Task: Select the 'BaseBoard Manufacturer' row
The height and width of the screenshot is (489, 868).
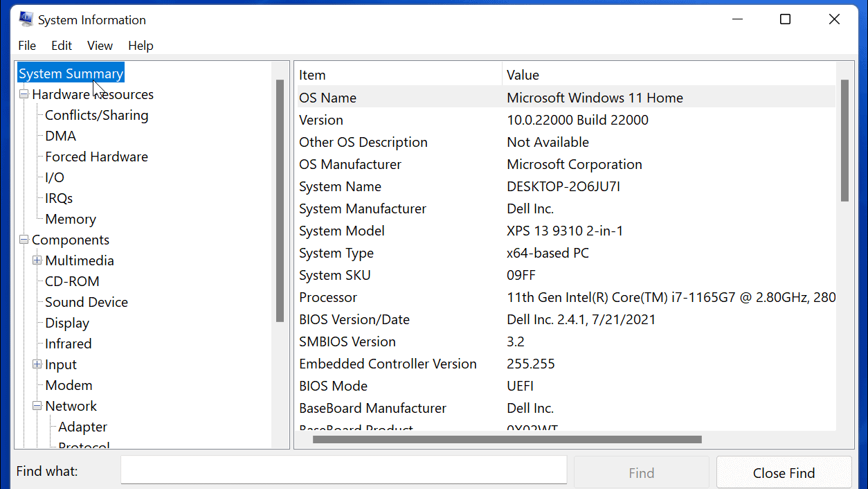Action: point(566,408)
